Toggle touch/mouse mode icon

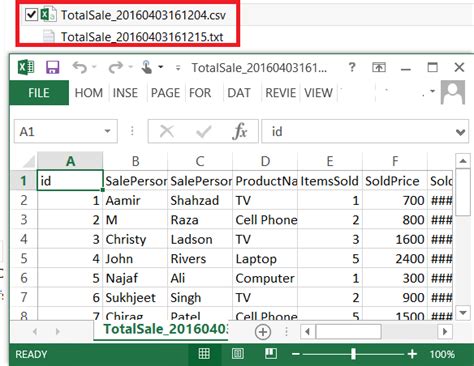(x=146, y=67)
